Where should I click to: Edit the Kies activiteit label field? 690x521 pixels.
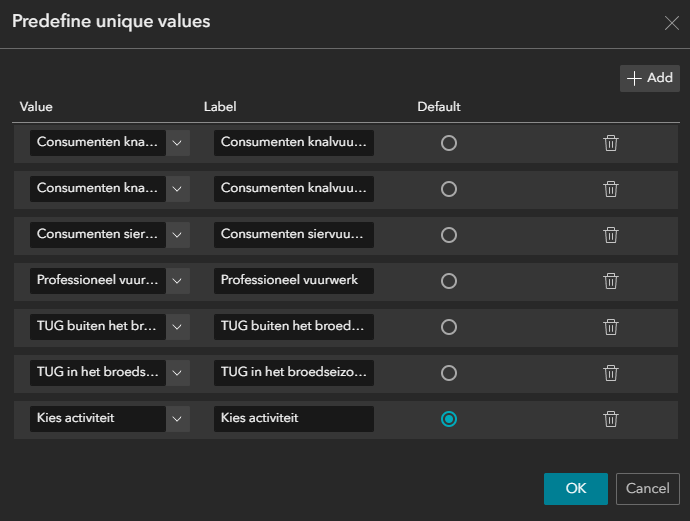pos(293,419)
